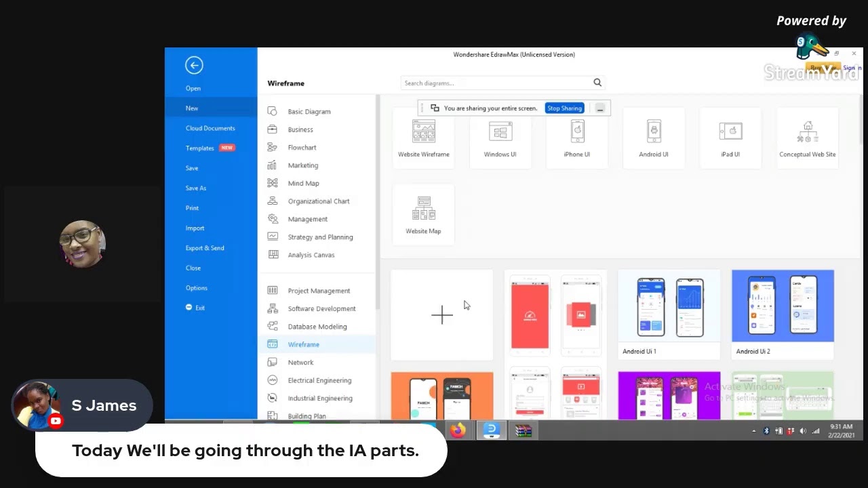Hide the screen sharing notification bar
This screenshot has width=868, height=488.
[600, 108]
